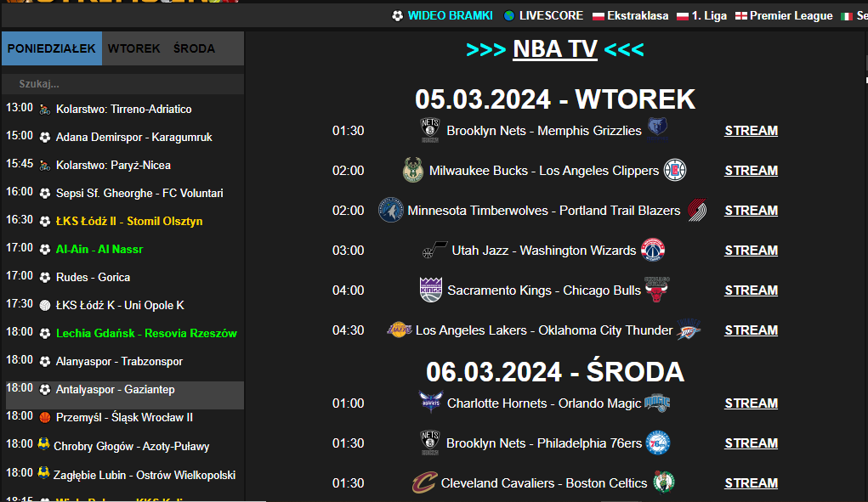Open STREAM for Lakers - Thunder
The height and width of the screenshot is (502, 868).
tap(752, 330)
